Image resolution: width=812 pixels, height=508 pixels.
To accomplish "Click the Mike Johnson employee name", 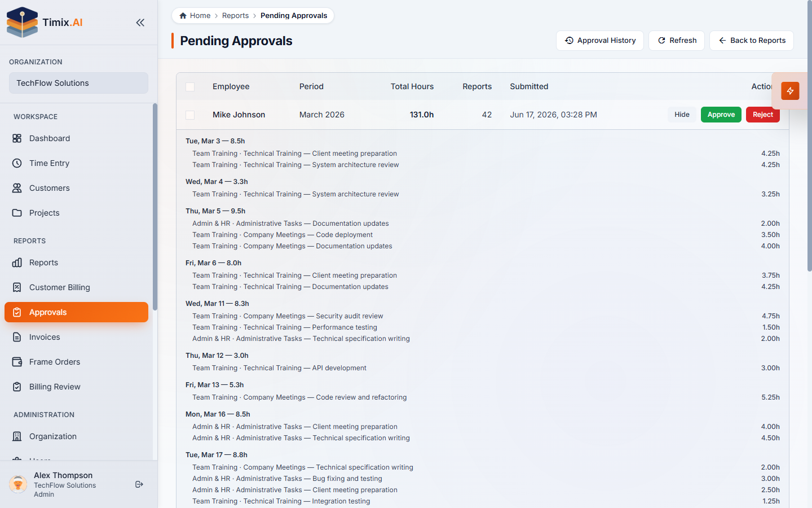I will pos(239,115).
